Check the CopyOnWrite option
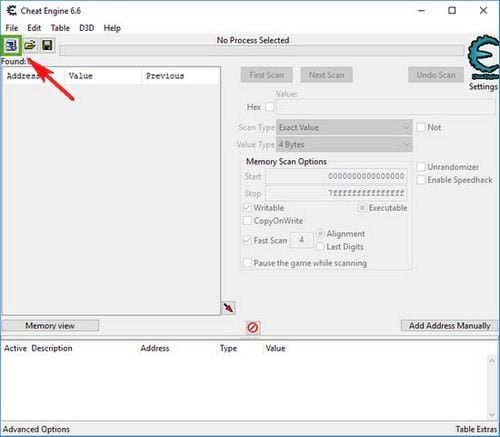 click(x=247, y=221)
